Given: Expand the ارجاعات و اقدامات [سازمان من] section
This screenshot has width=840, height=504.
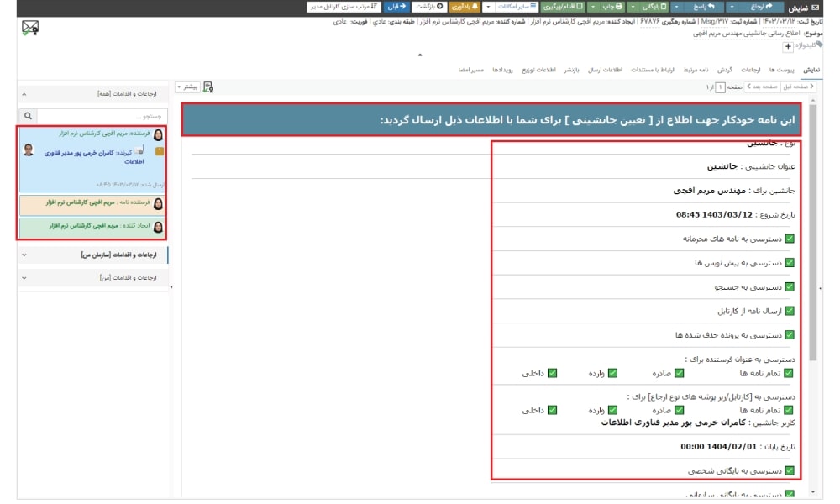Looking at the screenshot, I should [x=92, y=255].
